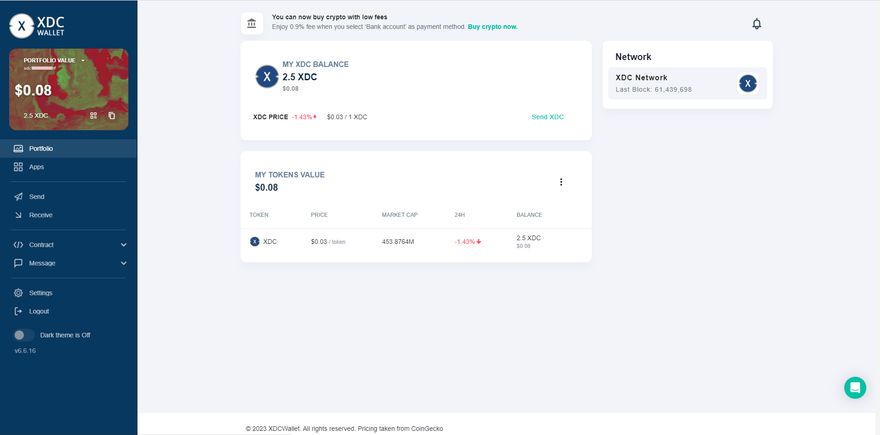Open Settings from the sidebar
The image size is (880, 435).
[x=40, y=293]
